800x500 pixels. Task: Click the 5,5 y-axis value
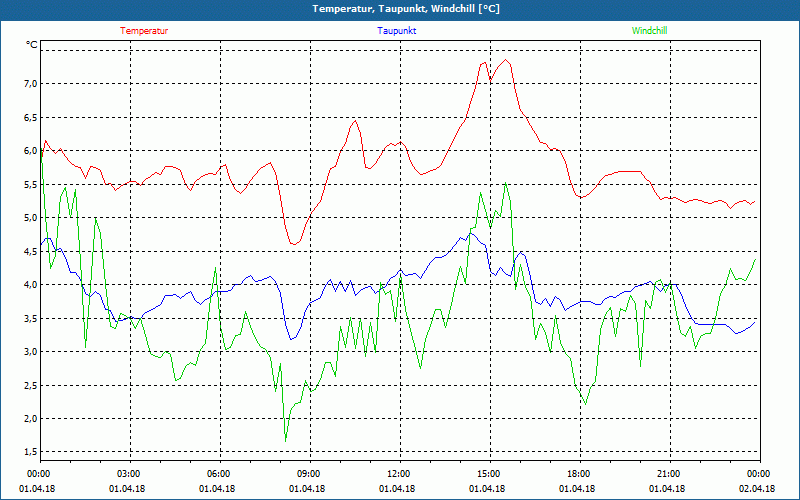[x=32, y=185]
